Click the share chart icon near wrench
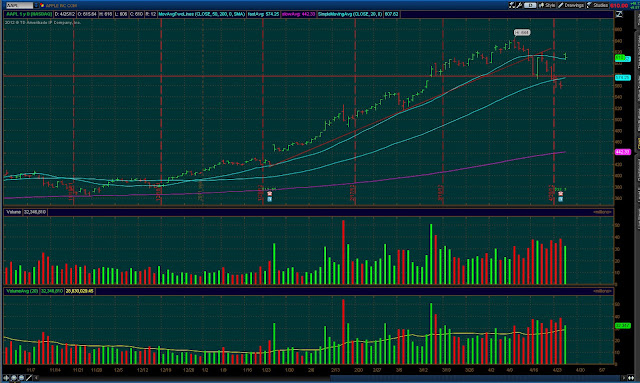The width and height of the screenshot is (640, 383). (x=512, y=5)
